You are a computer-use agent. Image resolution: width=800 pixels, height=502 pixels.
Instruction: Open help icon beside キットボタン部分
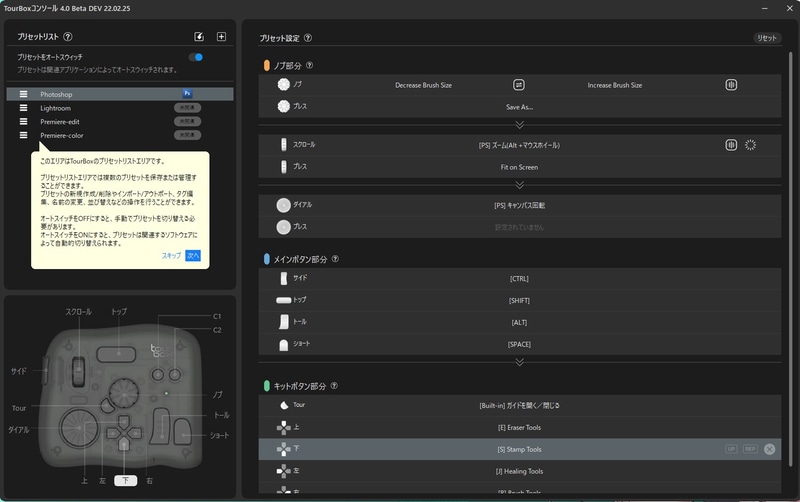pyautogui.click(x=334, y=386)
